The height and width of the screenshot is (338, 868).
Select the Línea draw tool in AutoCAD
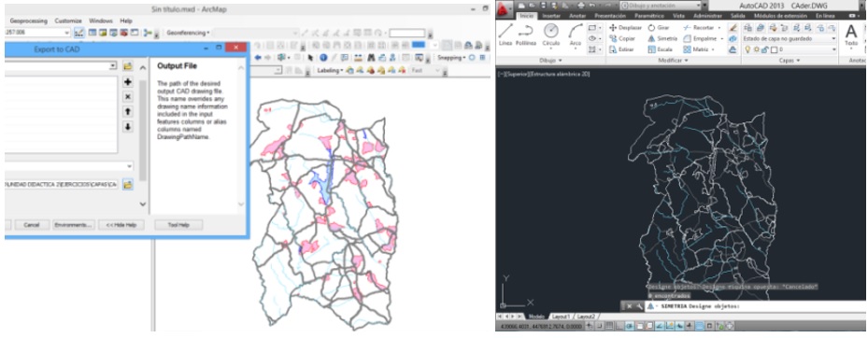pyautogui.click(x=505, y=34)
